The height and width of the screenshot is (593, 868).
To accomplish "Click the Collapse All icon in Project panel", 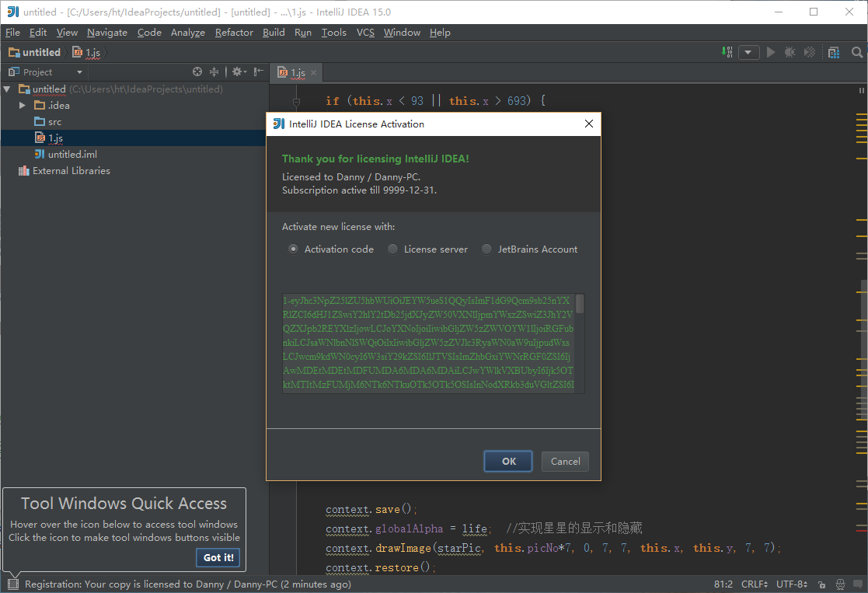I will click(214, 72).
